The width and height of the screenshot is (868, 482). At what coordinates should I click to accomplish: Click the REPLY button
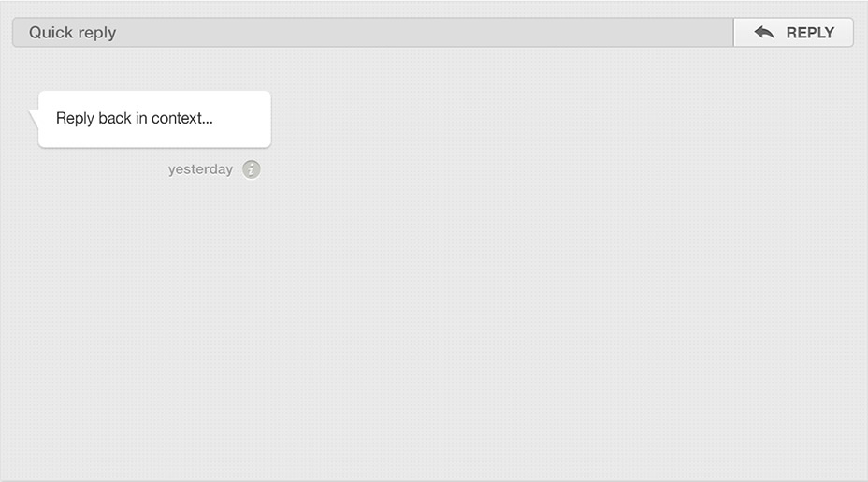[x=793, y=33]
